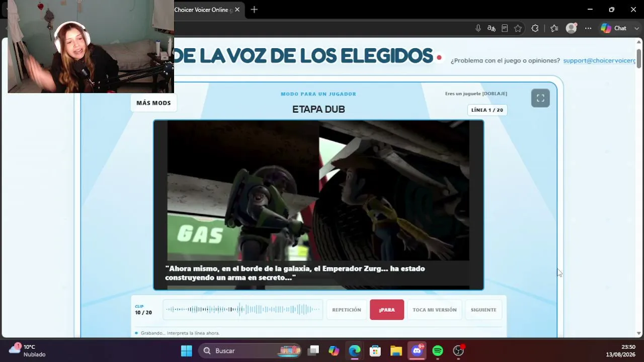Minimize the browser window
Image resolution: width=644 pixels, height=362 pixels.
pyautogui.click(x=590, y=10)
